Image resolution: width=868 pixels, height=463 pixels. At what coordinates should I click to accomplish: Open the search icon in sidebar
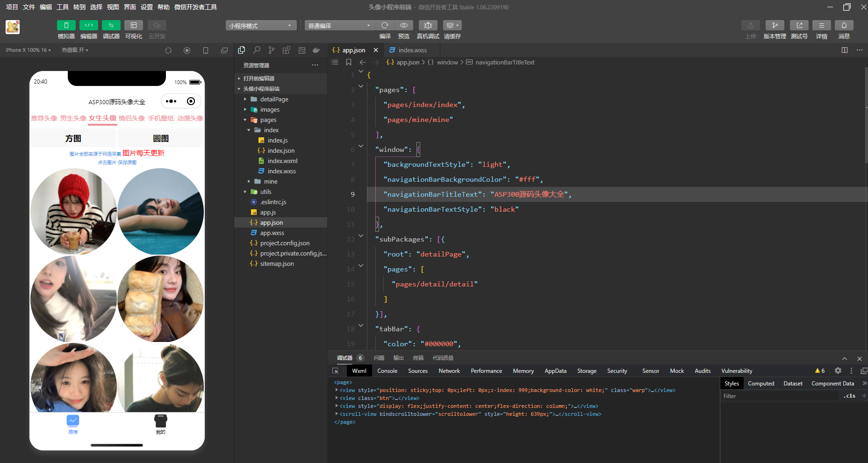pos(257,50)
